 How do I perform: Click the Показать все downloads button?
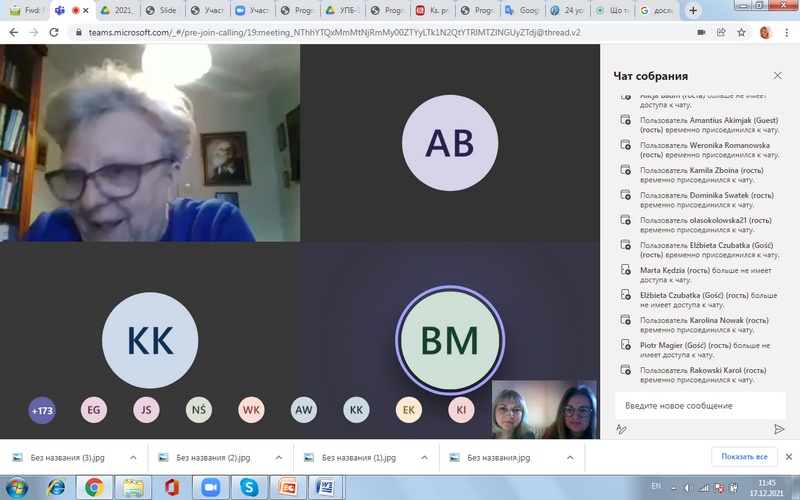744,457
